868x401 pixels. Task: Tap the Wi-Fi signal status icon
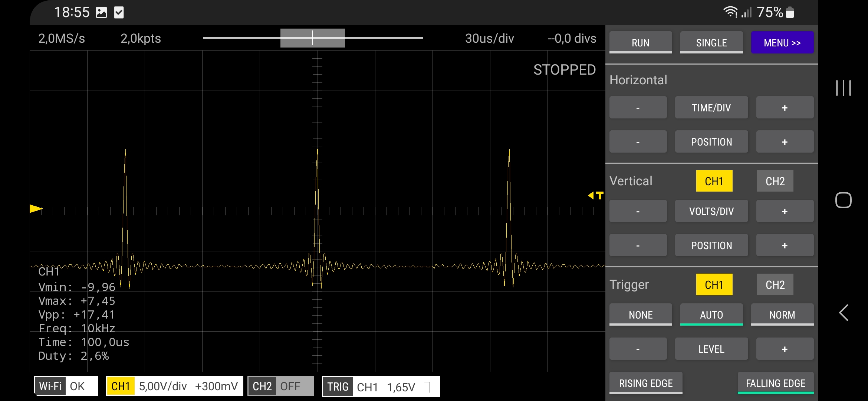[x=730, y=12]
